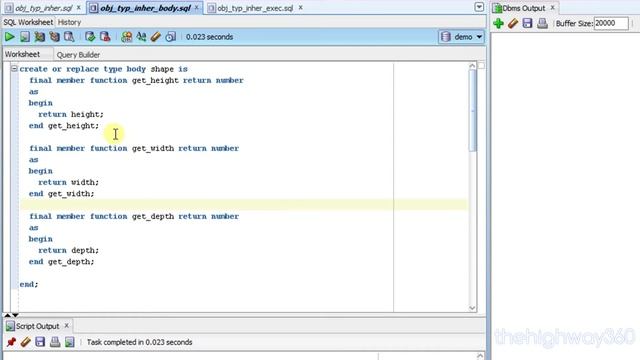The height and width of the screenshot is (360, 640).
Task: Commit changes with the Commit icon
Action: 90,37
